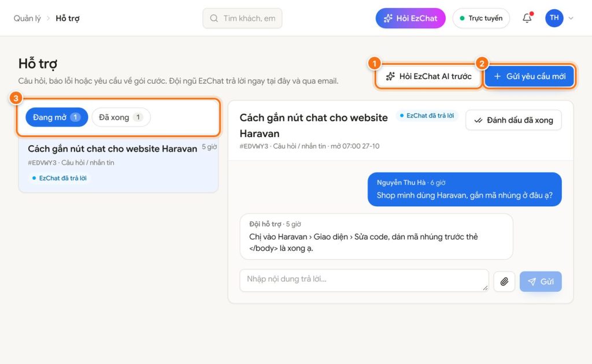592x364 pixels.
Task: Switch to the Đang mở tab
Action: tap(57, 117)
